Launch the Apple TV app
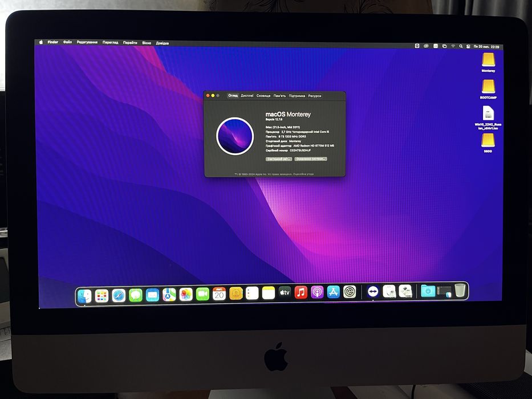The height and width of the screenshot is (399, 532). (x=285, y=292)
